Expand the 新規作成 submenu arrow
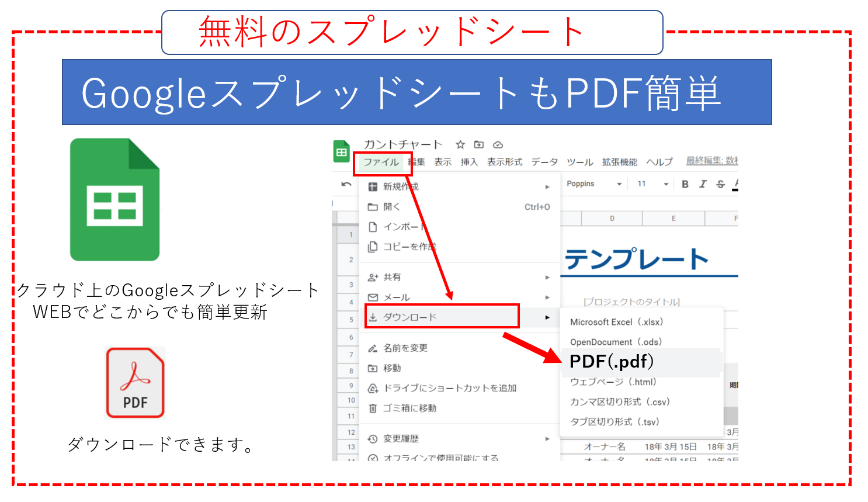The image size is (868, 502). (547, 187)
